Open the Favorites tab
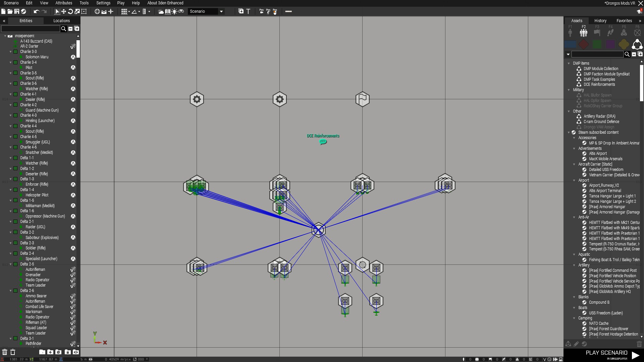This screenshot has height=362, width=644. click(624, 21)
